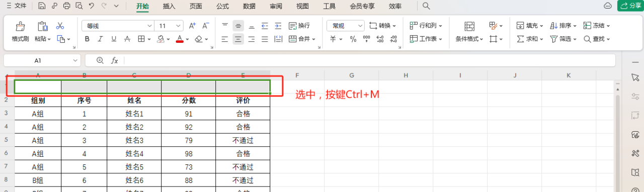Click the Print icon in quick access bar
644x192 pixels.
67,6
